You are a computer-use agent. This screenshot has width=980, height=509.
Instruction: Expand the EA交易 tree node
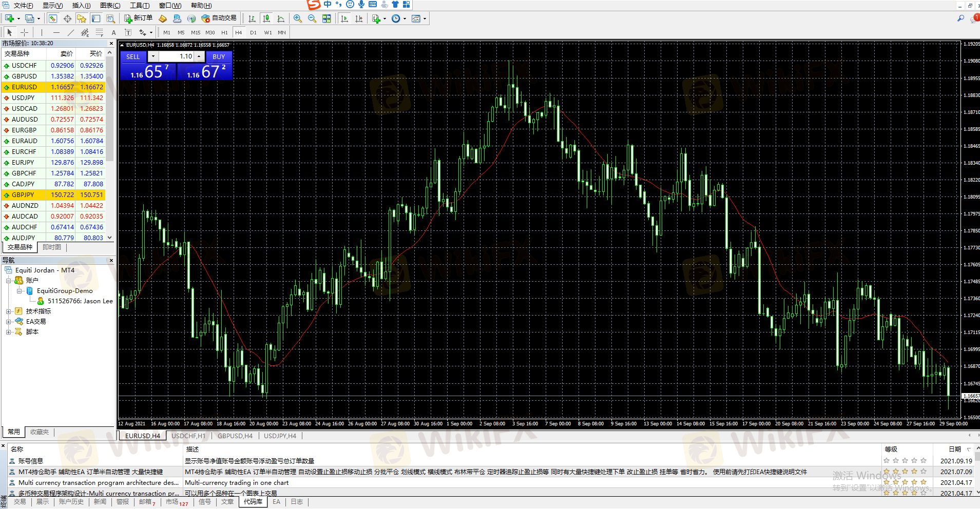click(8, 322)
